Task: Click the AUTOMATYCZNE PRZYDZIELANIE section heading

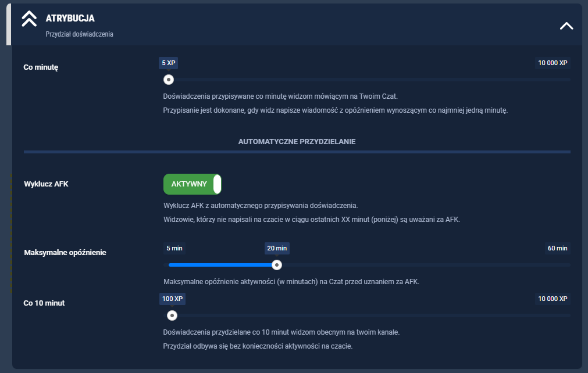Action: [297, 141]
